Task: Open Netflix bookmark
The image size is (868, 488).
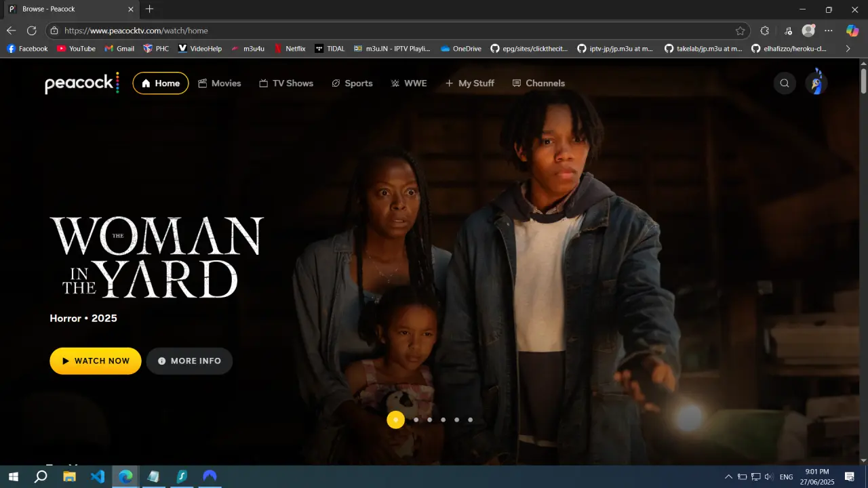Action: [290, 49]
